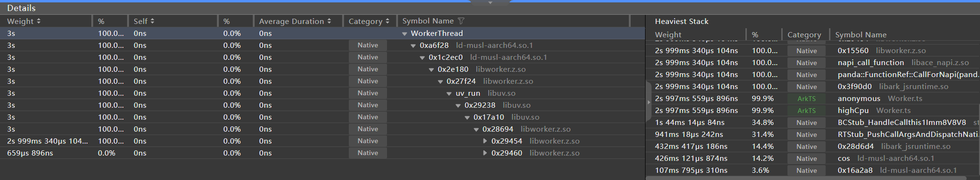980x180 pixels.
Task: Click the Heaviest Stack panel collapse handle
Action: (648, 102)
